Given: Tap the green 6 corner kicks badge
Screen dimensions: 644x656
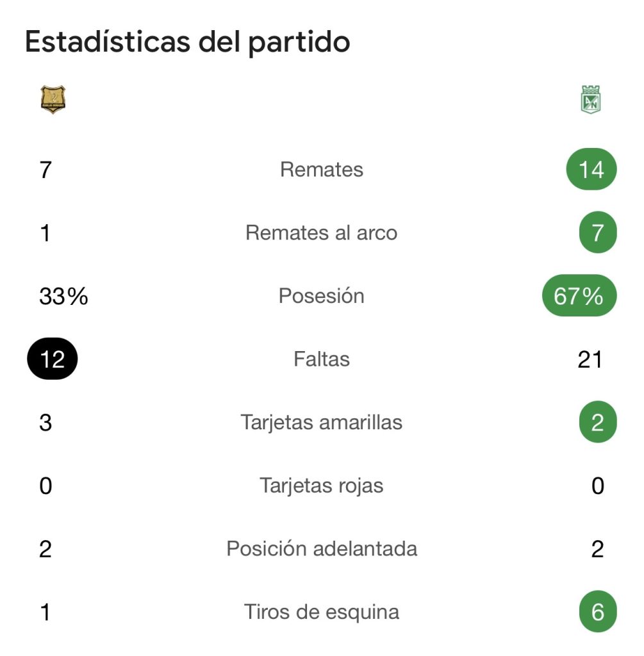Looking at the screenshot, I should [597, 612].
